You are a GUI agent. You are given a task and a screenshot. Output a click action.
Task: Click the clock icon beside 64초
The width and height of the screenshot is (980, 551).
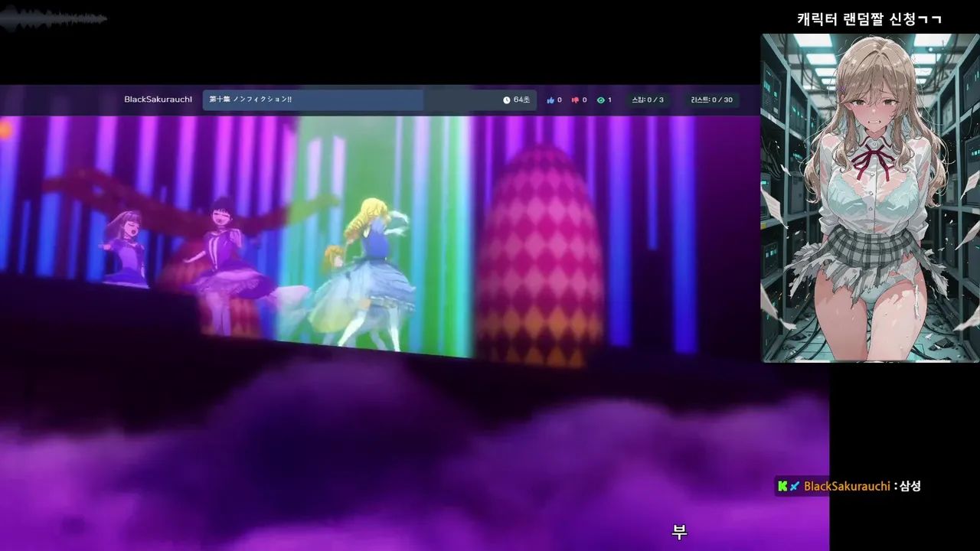point(506,100)
